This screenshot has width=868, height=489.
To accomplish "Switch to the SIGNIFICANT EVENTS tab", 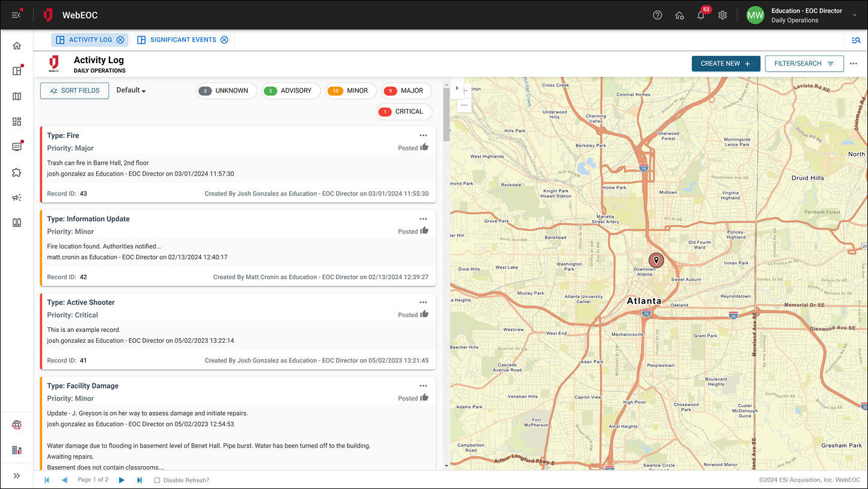I will [182, 39].
